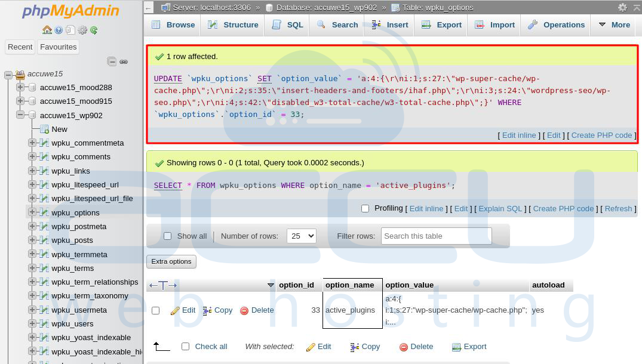Click the server icon in the breadcrumb

(165, 7)
